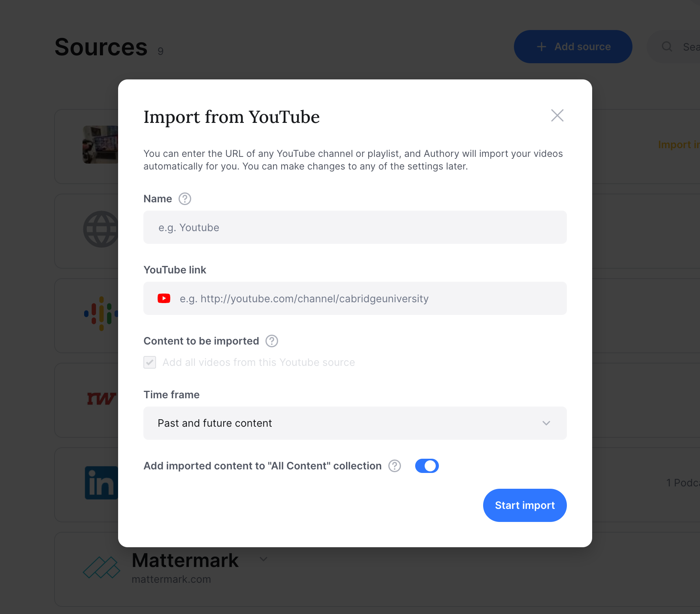Screen dimensions: 700x614
Task: Click the Mattermark source title
Action: coord(185,560)
